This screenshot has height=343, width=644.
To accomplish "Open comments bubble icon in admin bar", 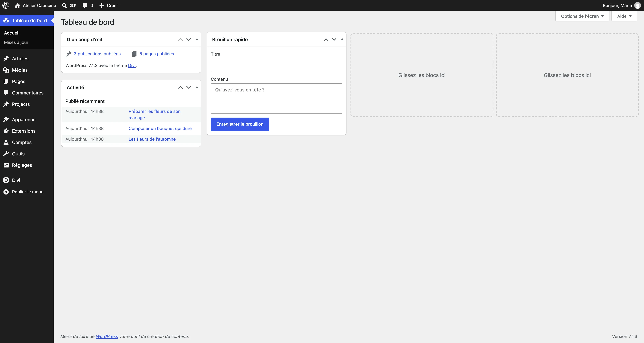I will click(x=85, y=6).
